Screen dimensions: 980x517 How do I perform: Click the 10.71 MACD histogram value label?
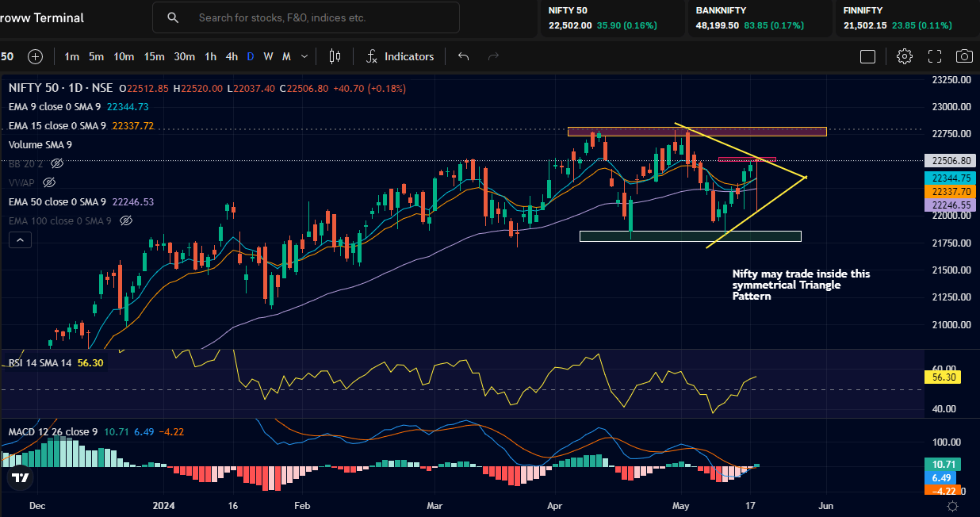pos(943,464)
